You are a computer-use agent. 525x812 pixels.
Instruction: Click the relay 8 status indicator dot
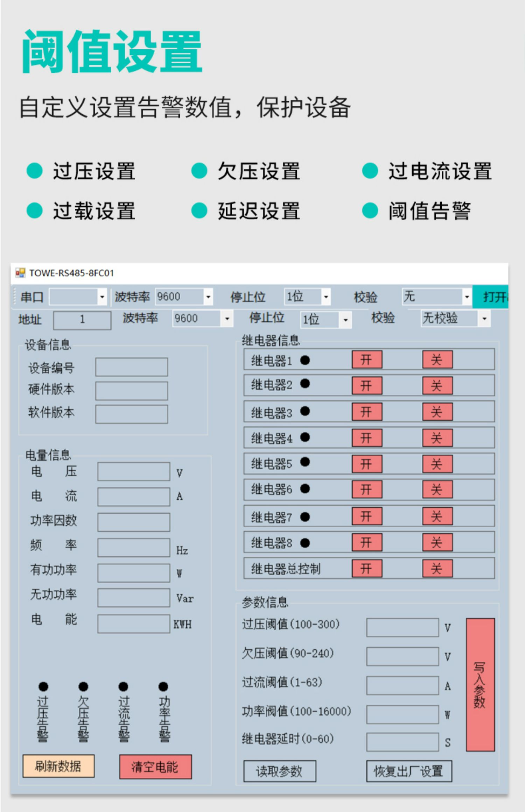pyautogui.click(x=305, y=543)
